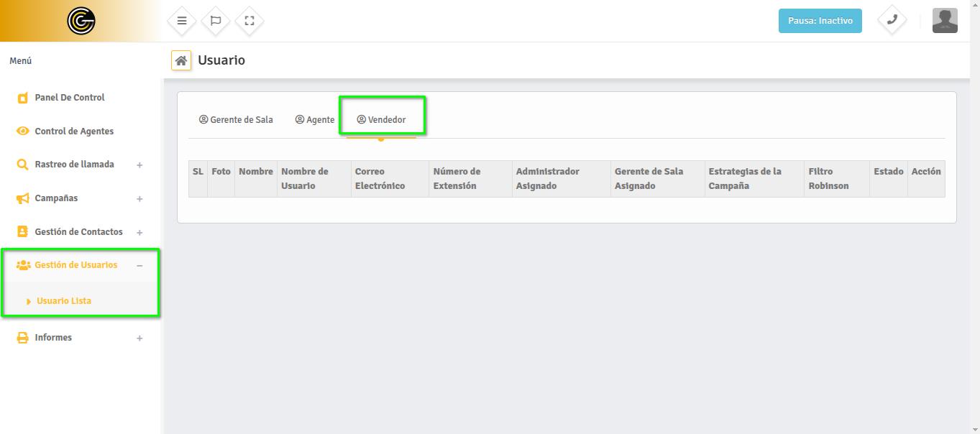Click the Nombre column header
The image size is (980, 434).
coord(256,172)
